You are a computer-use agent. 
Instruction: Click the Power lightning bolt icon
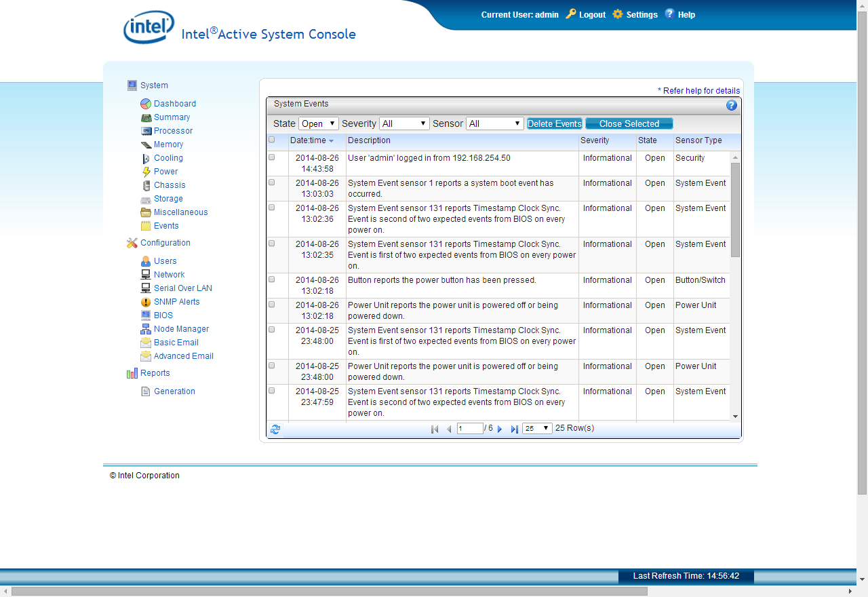[x=146, y=172]
